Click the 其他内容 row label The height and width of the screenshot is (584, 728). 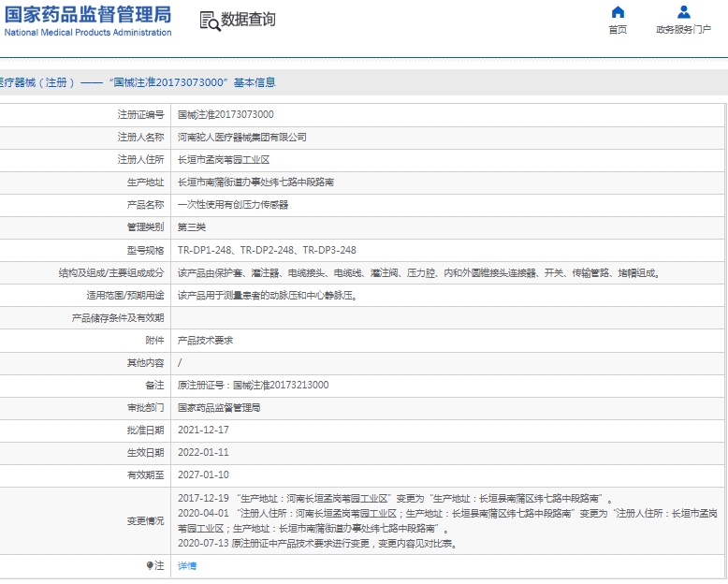click(145, 363)
